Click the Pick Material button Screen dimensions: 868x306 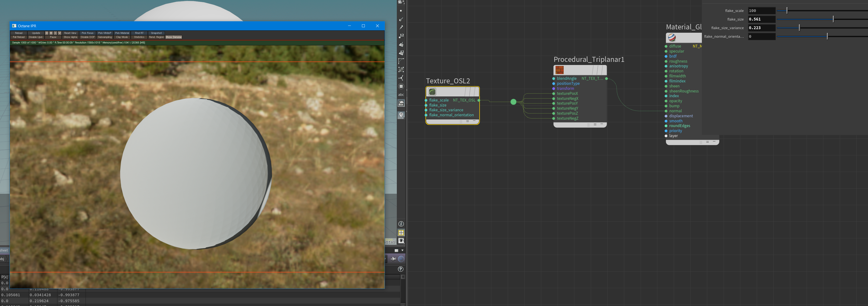click(x=122, y=33)
